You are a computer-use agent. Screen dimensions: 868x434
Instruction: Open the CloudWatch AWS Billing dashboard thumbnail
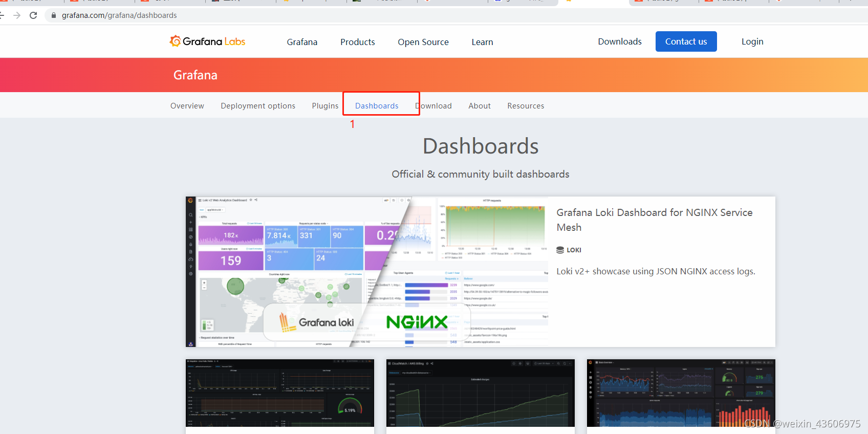point(481,393)
